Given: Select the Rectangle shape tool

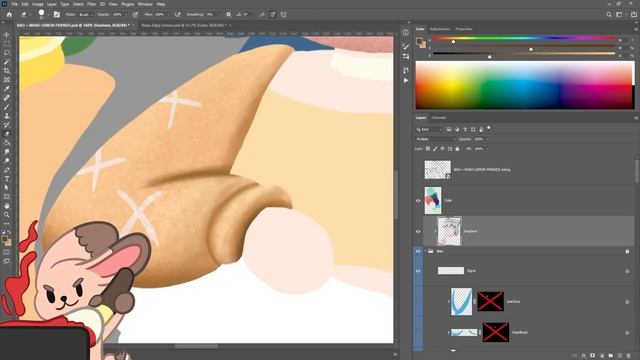Looking at the screenshot, I should pyautogui.click(x=7, y=197).
